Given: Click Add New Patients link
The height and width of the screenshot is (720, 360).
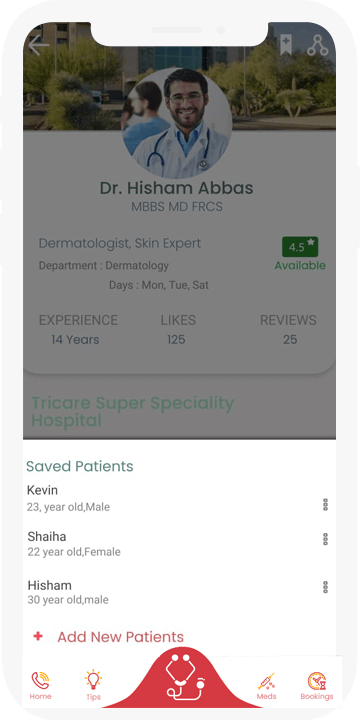Looking at the screenshot, I should (x=120, y=637).
